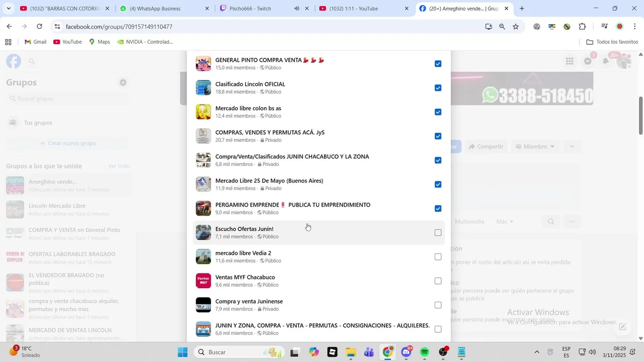Image resolution: width=644 pixels, height=362 pixels.
Task: Check the Ventas MYF Chacabuco checkbox
Action: click(438, 281)
